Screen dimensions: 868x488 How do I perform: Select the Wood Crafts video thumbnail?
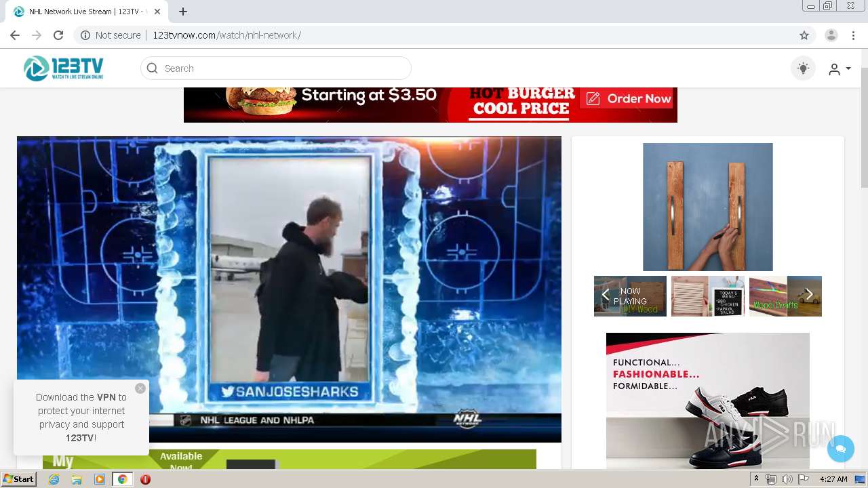pos(785,296)
